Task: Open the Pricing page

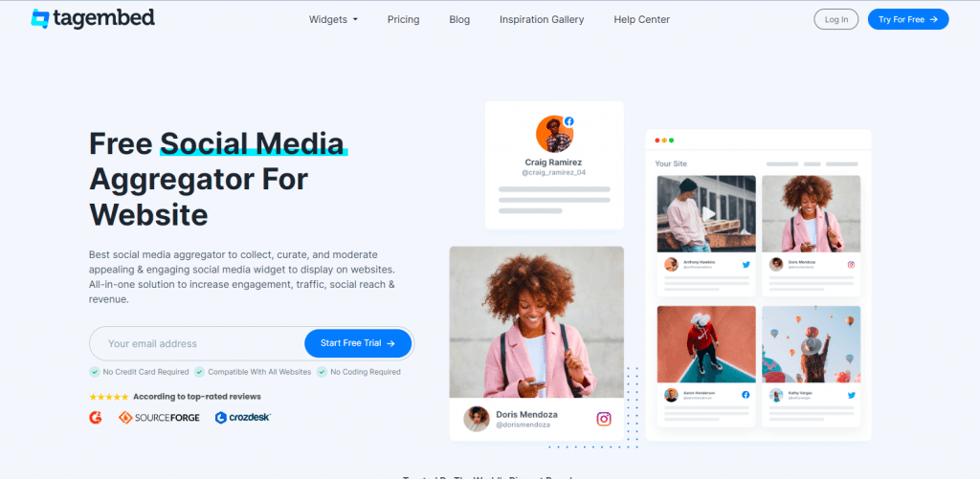Action: [403, 19]
